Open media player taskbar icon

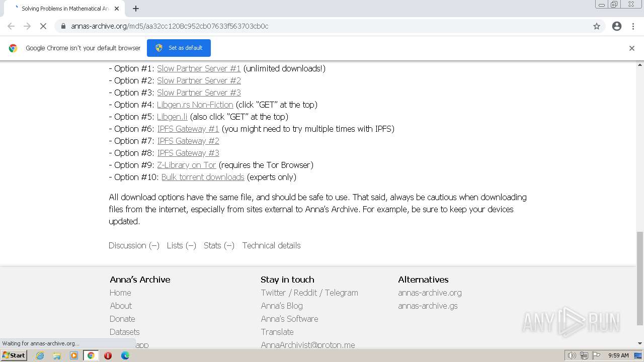[74, 355]
